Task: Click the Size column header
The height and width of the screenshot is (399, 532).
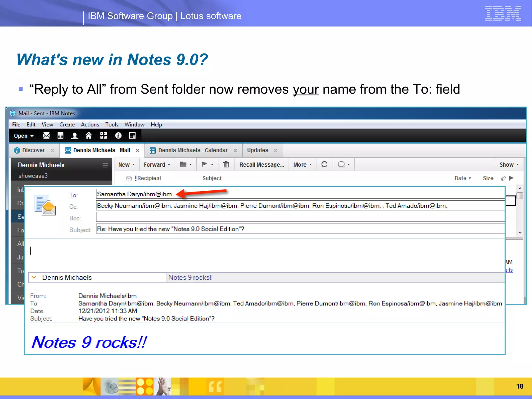Action: click(488, 178)
